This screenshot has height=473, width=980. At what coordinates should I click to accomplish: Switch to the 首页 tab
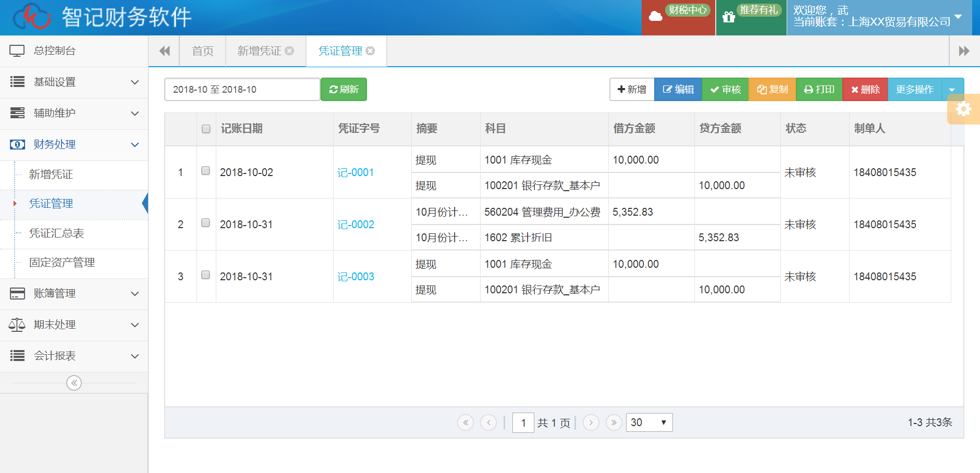203,51
